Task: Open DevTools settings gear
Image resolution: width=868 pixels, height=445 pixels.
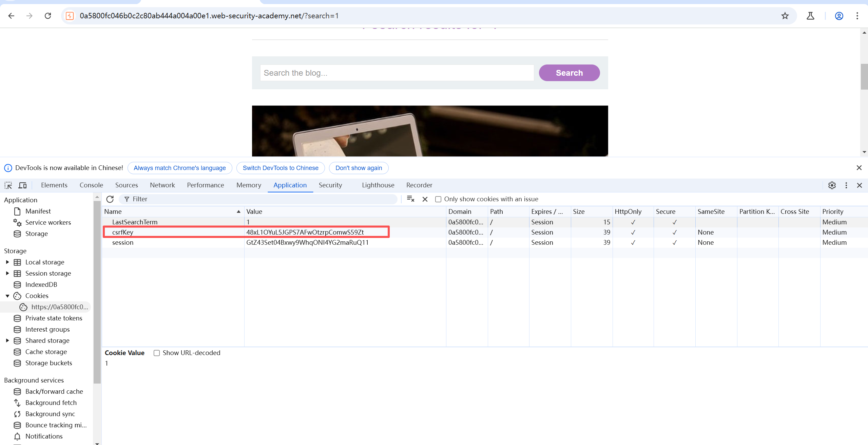Action: [832, 185]
